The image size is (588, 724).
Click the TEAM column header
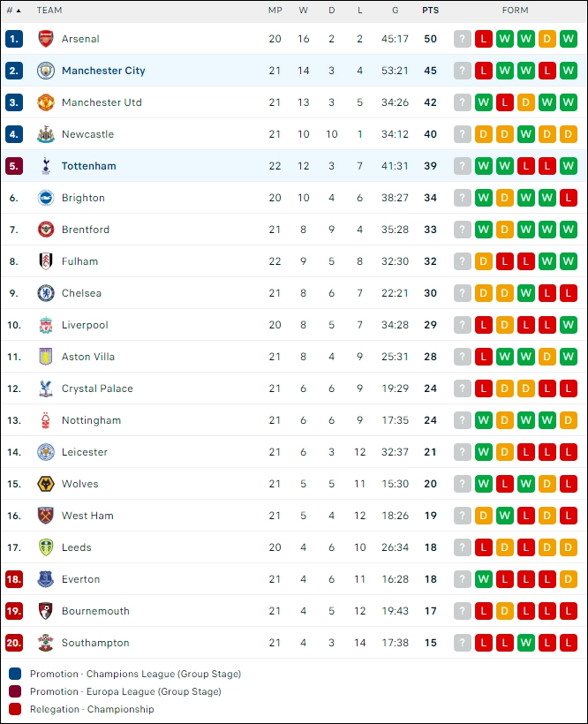49,11
